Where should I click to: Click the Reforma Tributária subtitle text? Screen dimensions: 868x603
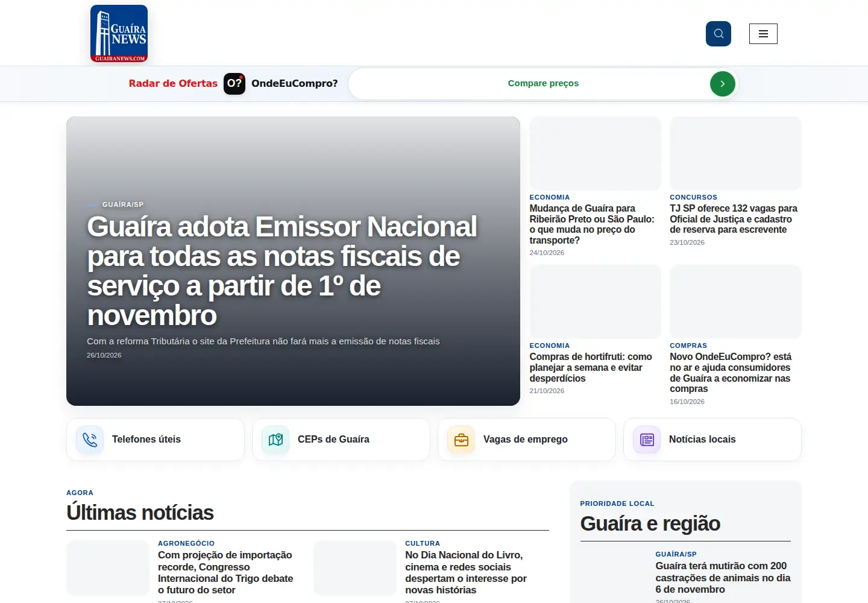point(263,341)
